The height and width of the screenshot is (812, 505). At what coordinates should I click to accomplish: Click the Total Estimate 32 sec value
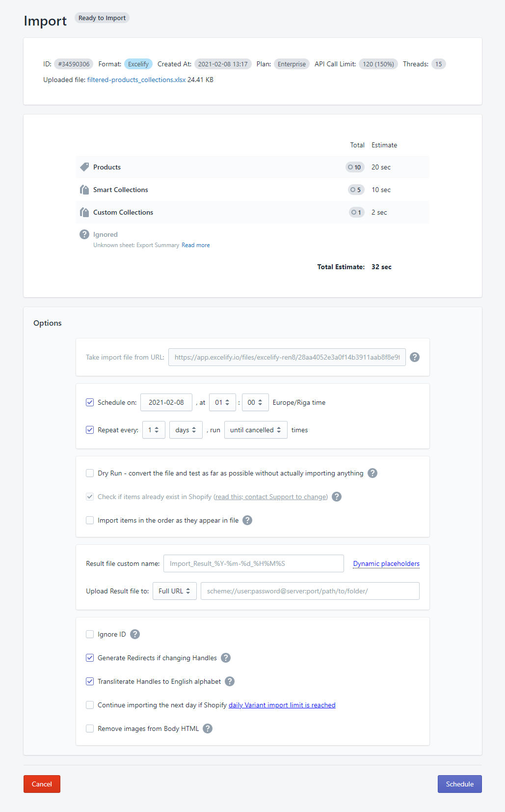click(381, 267)
